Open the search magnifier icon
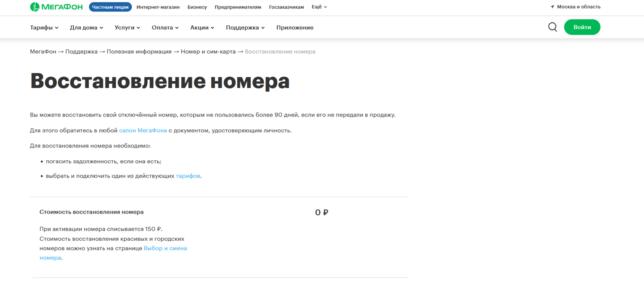The width and height of the screenshot is (644, 288). click(x=553, y=27)
